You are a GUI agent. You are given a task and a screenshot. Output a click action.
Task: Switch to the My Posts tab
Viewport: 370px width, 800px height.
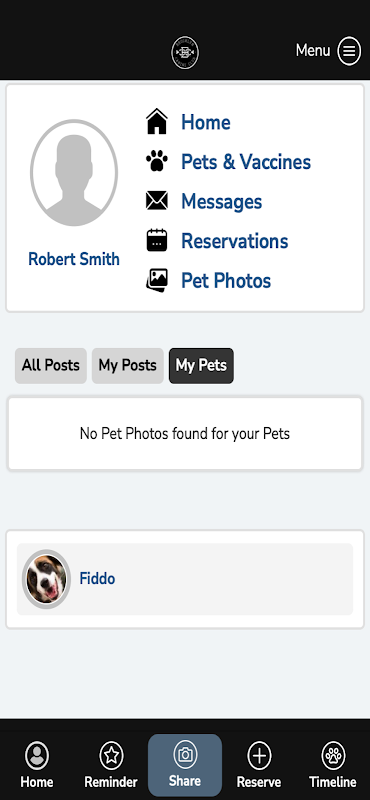pyautogui.click(x=128, y=365)
